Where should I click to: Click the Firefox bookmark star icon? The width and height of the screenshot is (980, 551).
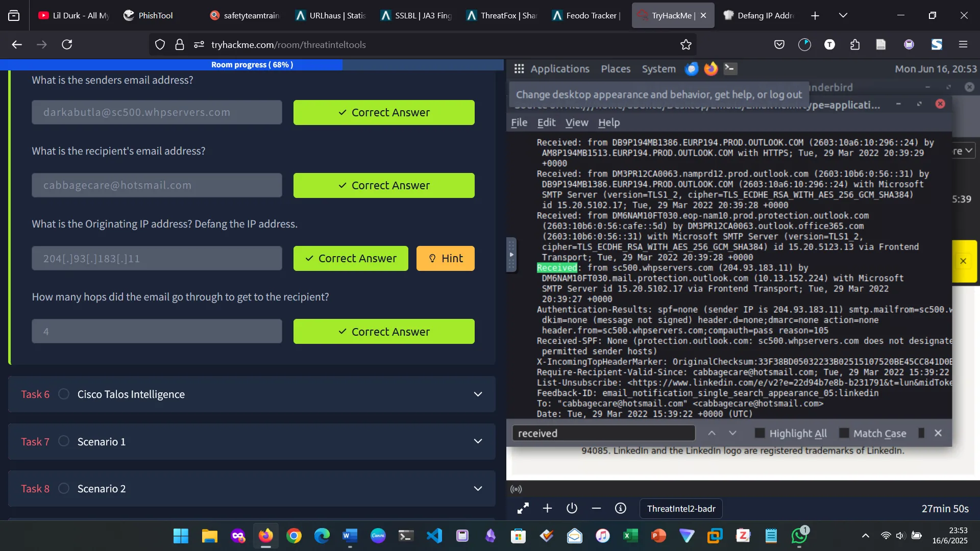685,45
